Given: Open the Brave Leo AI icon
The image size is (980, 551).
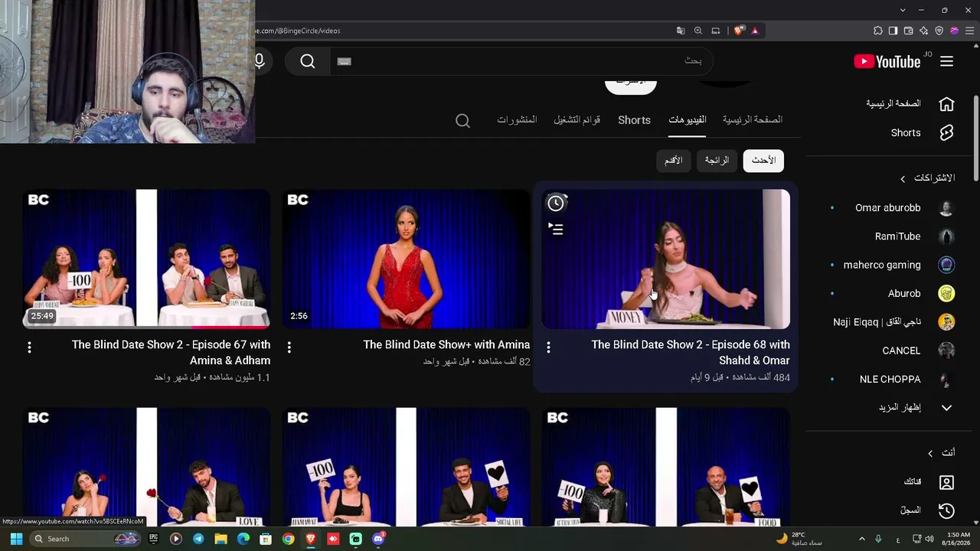Looking at the screenshot, I should coord(924,31).
